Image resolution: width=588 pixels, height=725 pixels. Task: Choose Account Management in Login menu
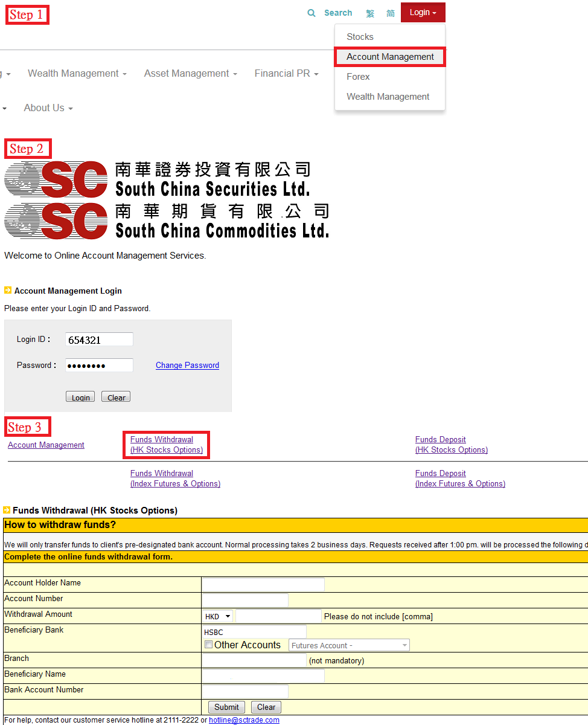click(390, 57)
